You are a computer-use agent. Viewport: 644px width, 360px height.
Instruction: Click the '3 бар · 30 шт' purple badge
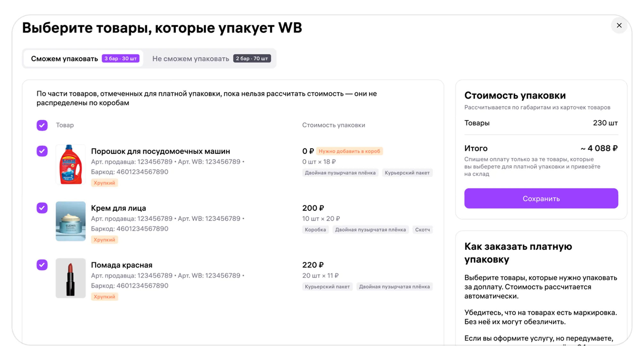tap(120, 58)
